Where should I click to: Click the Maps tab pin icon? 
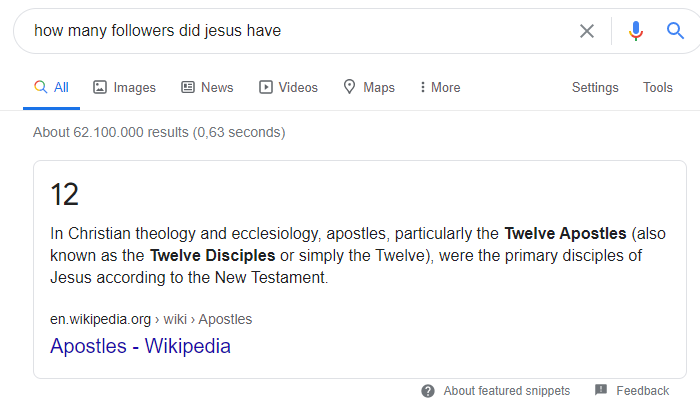click(x=350, y=87)
